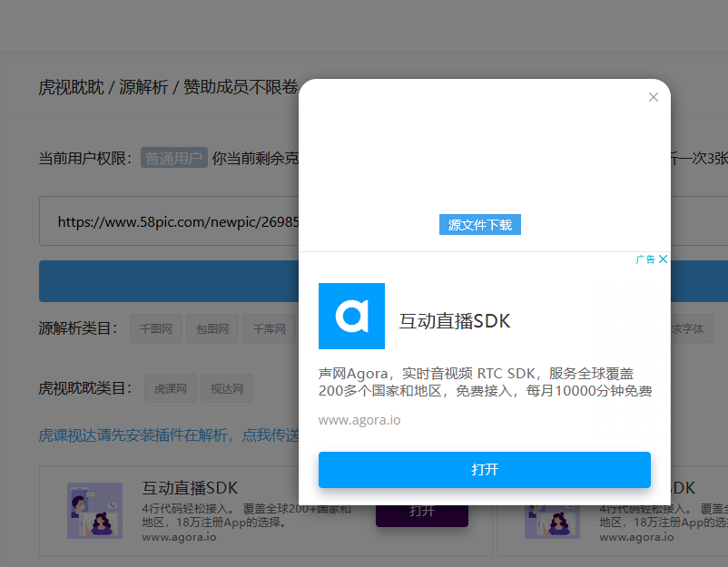
Task: Click www.agora.io in bottom-left banner
Action: (179, 537)
